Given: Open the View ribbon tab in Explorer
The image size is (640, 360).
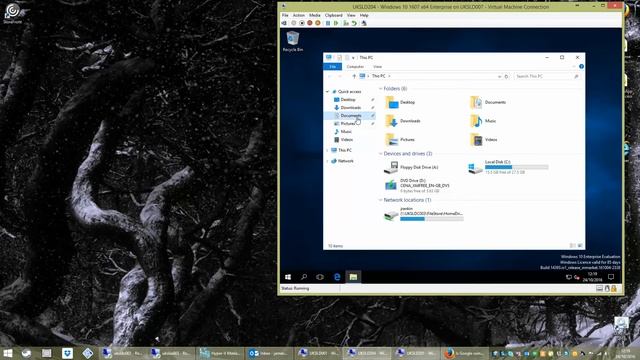Looking at the screenshot, I should coord(378,67).
